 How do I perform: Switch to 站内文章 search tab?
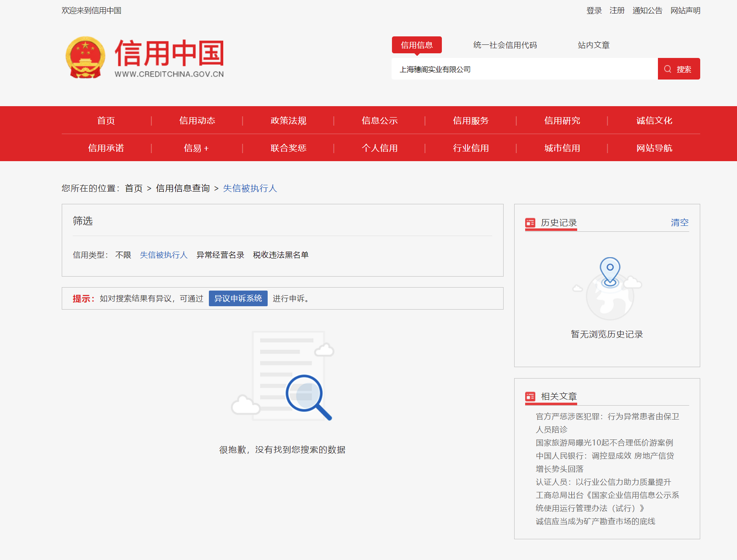(x=593, y=45)
